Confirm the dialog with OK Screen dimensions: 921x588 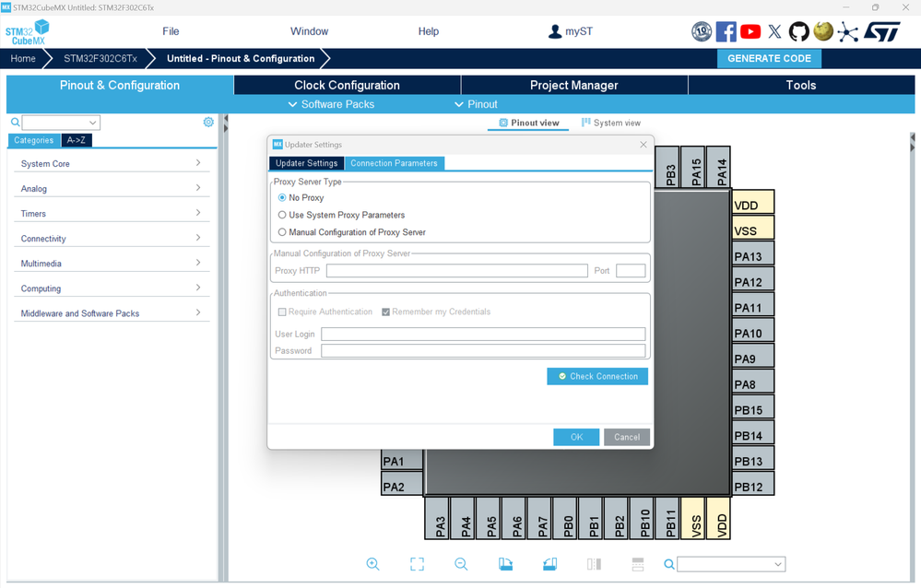pyautogui.click(x=576, y=437)
